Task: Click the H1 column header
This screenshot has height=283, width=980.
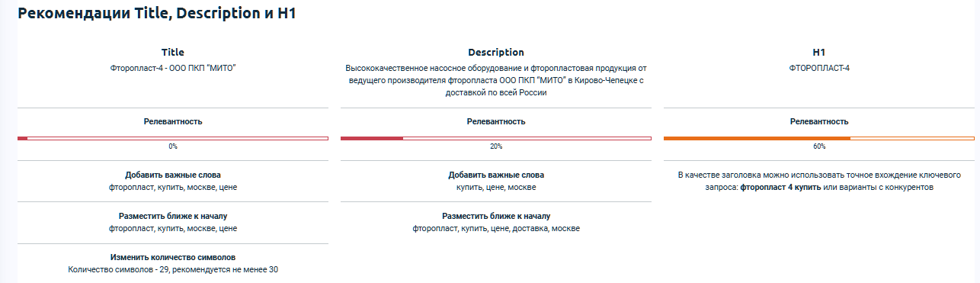Action: [819, 53]
